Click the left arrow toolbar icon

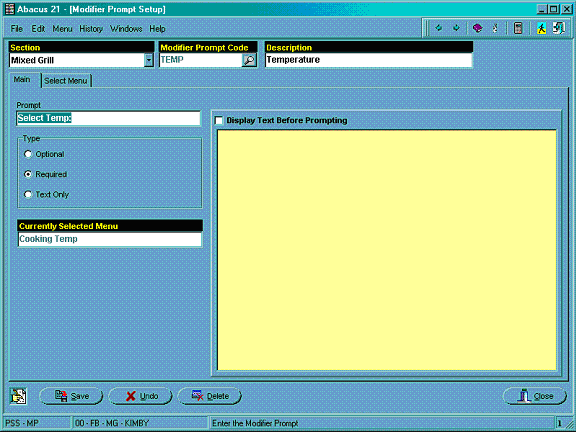click(x=438, y=28)
